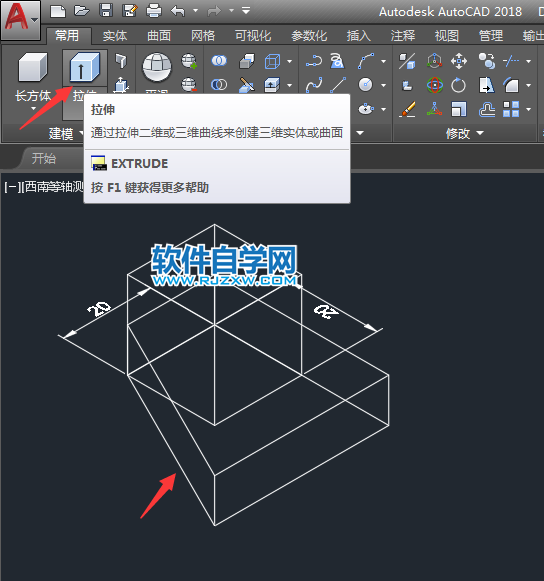The height and width of the screenshot is (581, 544).
Task: Open the Circle tool dropdown arrow
Action: [x=384, y=85]
